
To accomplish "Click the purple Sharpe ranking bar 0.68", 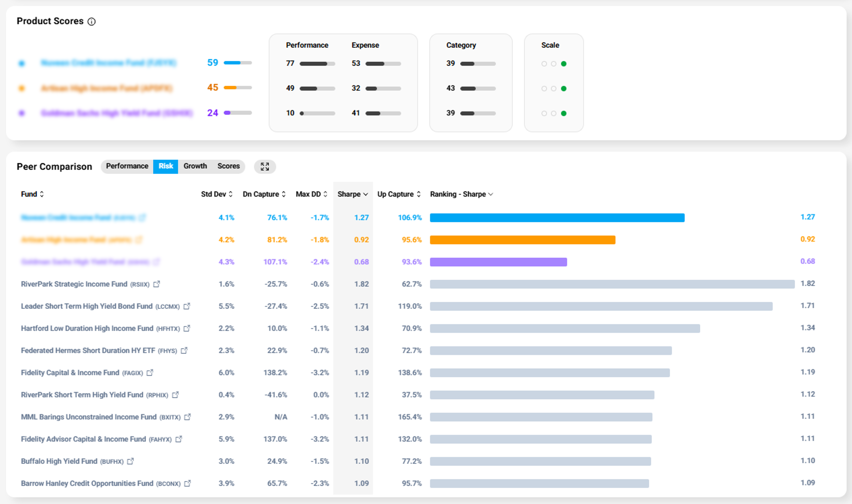I will [x=498, y=262].
